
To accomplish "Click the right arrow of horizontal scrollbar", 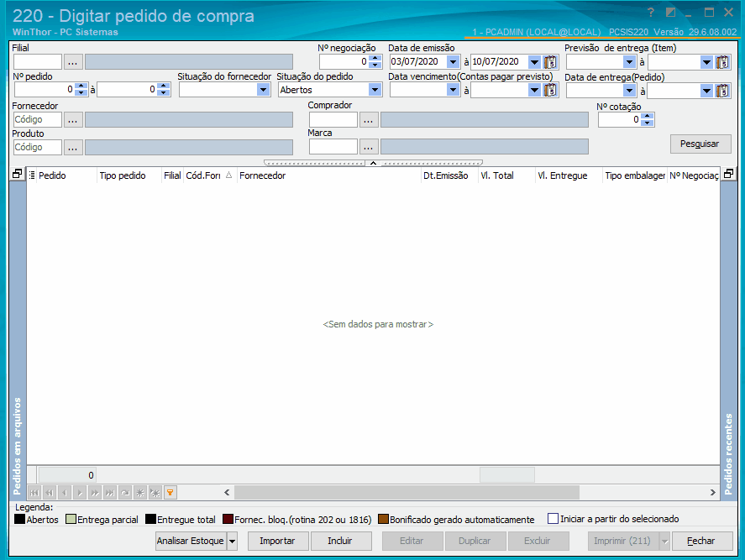I will 712,493.
